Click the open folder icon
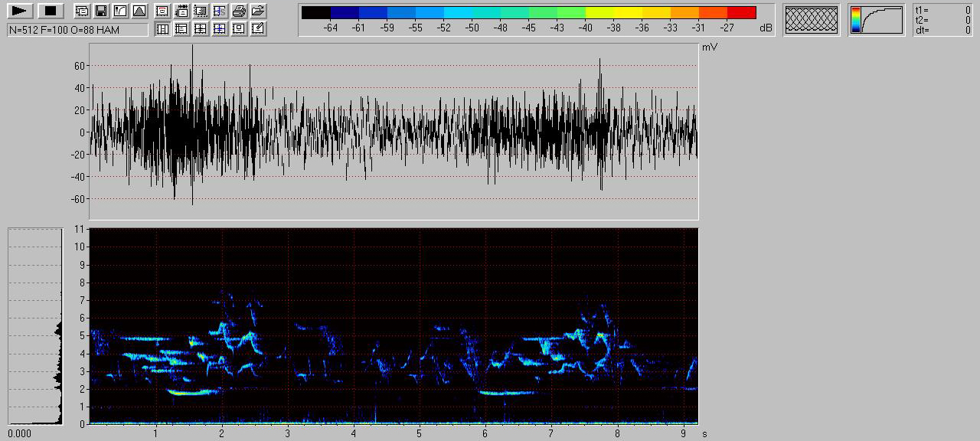The width and height of the screenshot is (980, 441). pos(258,11)
